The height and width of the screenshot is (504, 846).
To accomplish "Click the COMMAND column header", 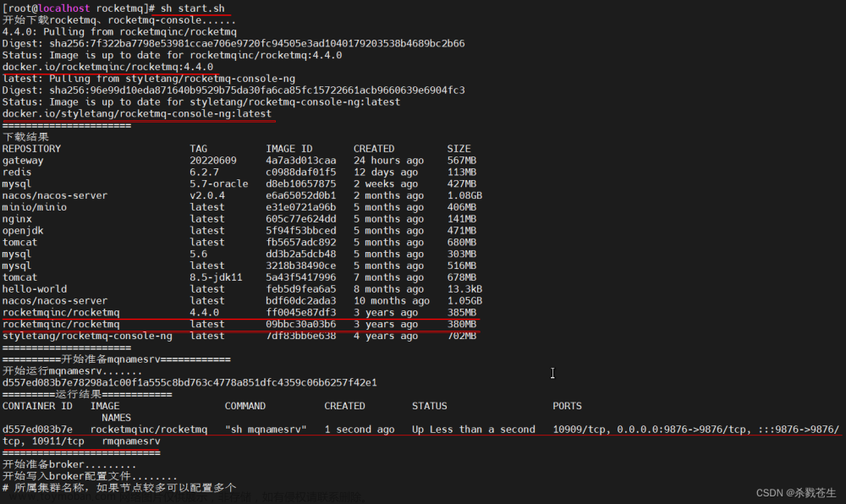I will click(245, 406).
